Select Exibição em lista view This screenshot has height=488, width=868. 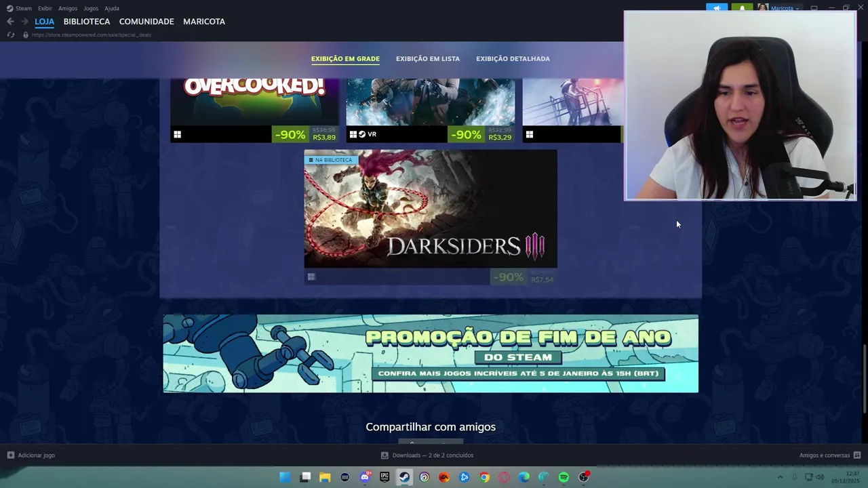[428, 59]
